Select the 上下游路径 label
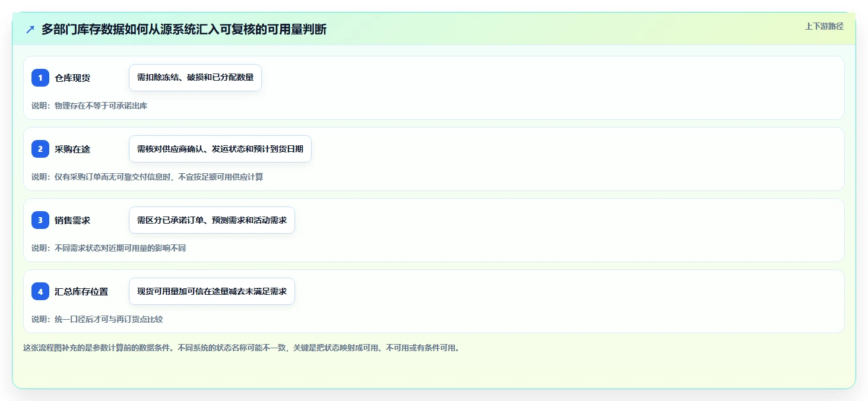This screenshot has height=401, width=868. click(x=824, y=26)
